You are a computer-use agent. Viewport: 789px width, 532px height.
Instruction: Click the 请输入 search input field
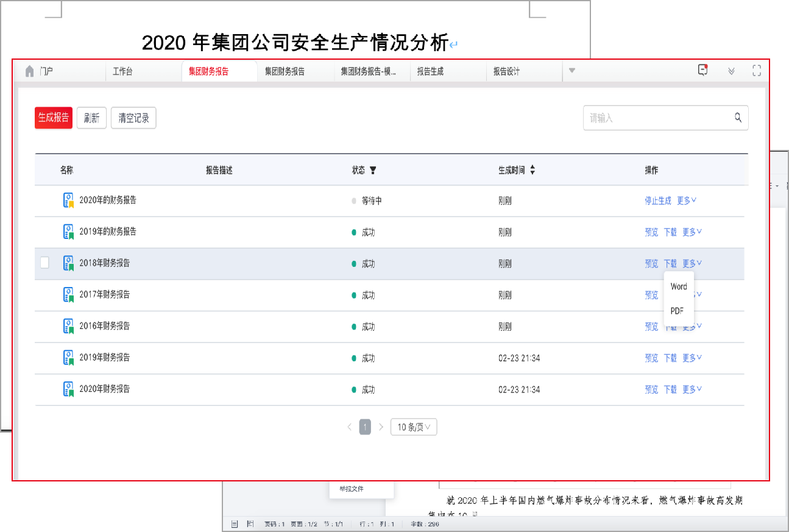click(x=658, y=118)
